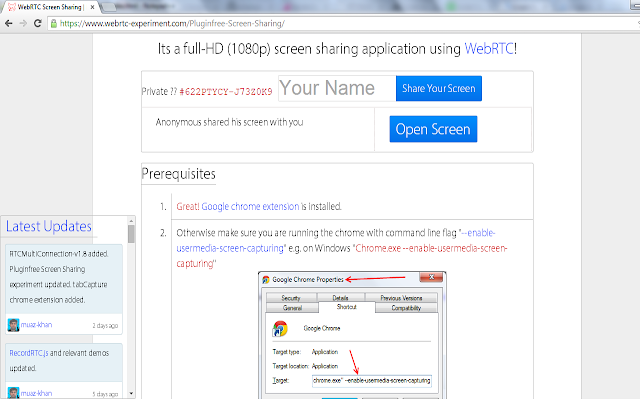Screen dimensions: 640x400
Task: Click muaz-khan avatar on 2 days ago update
Action: click(13, 325)
